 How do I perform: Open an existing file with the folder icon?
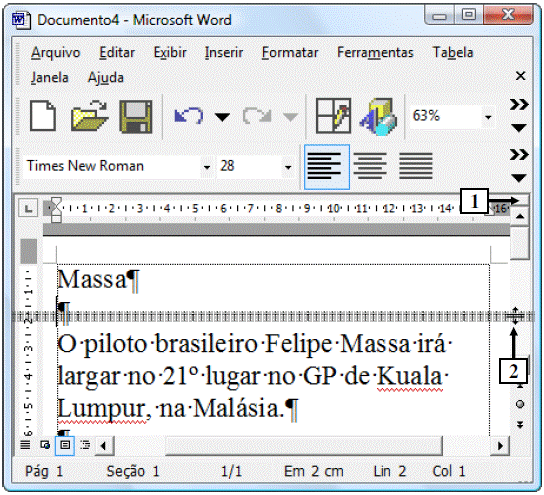(x=89, y=116)
